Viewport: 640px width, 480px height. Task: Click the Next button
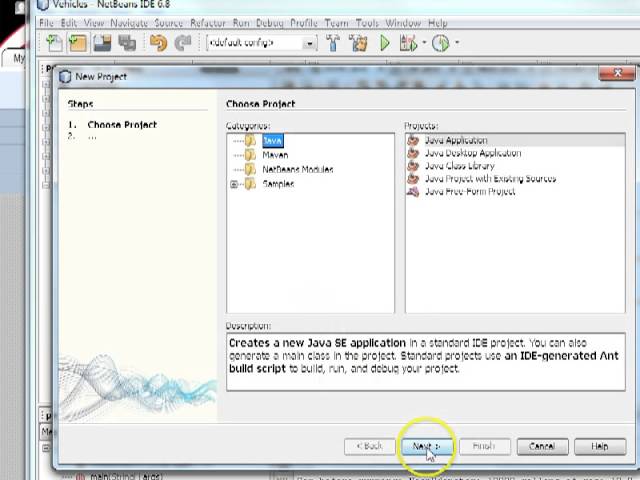(x=427, y=447)
